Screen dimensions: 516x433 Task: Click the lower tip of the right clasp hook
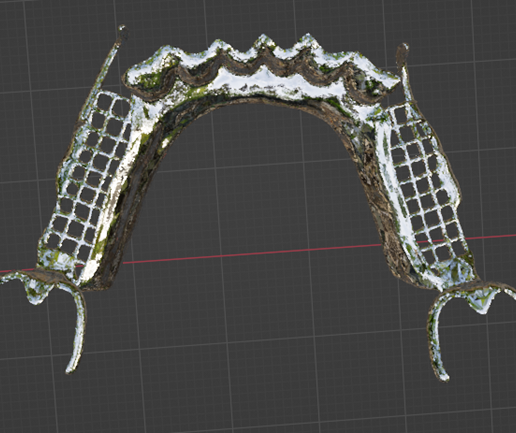444,377
